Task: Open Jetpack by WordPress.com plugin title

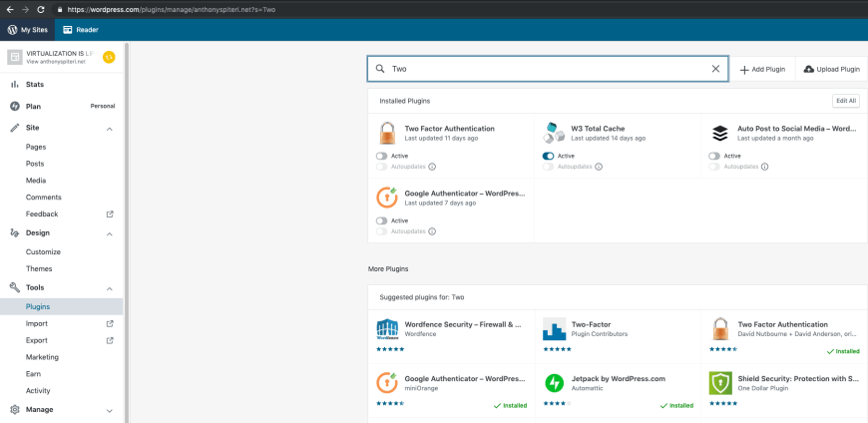Action: pyautogui.click(x=619, y=379)
